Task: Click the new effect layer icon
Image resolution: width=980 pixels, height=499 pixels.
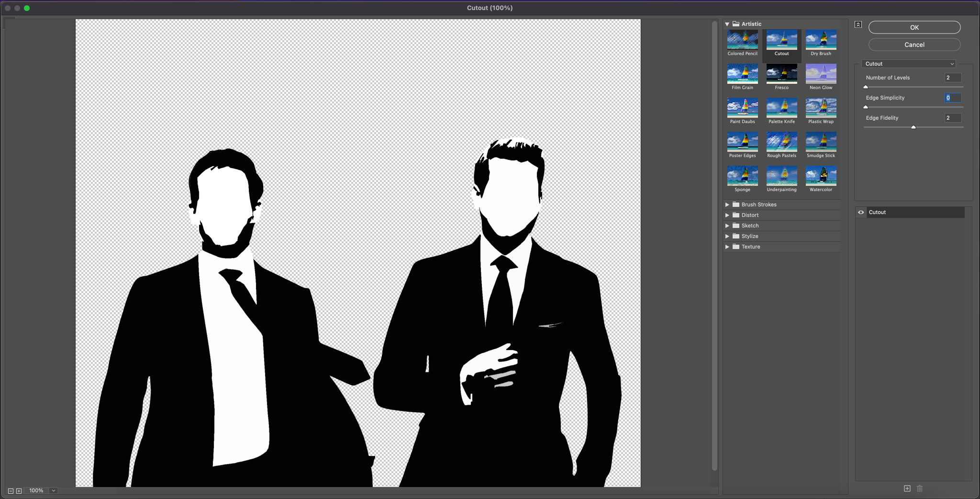Action: click(x=907, y=488)
